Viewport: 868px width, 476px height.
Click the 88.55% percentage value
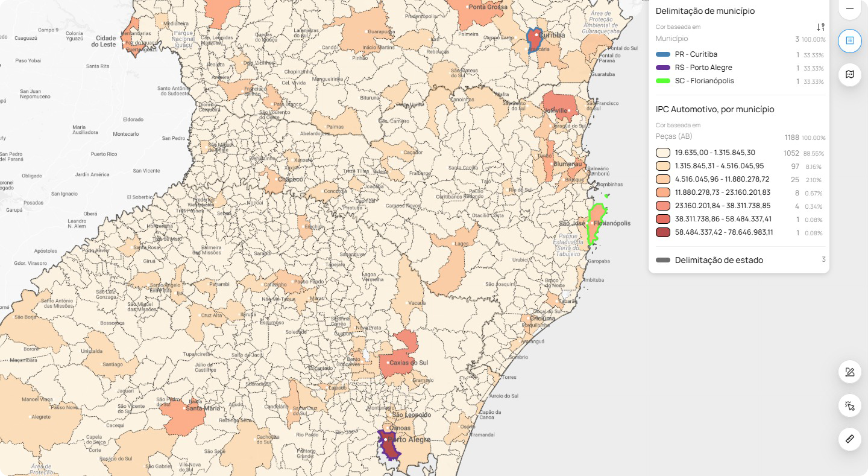(814, 153)
